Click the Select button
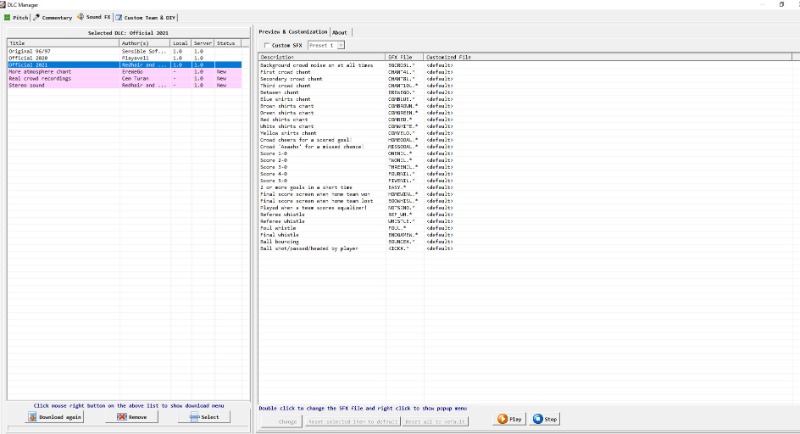 (205, 417)
